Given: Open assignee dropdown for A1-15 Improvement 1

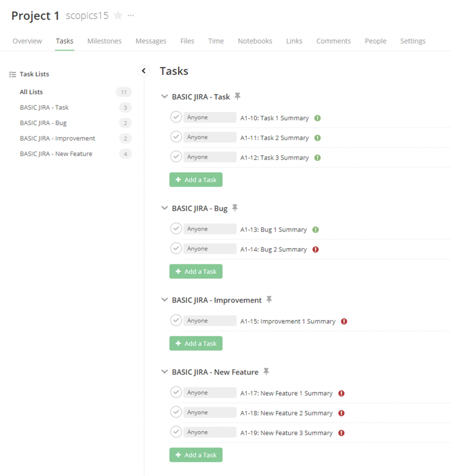Looking at the screenshot, I should tap(210, 321).
